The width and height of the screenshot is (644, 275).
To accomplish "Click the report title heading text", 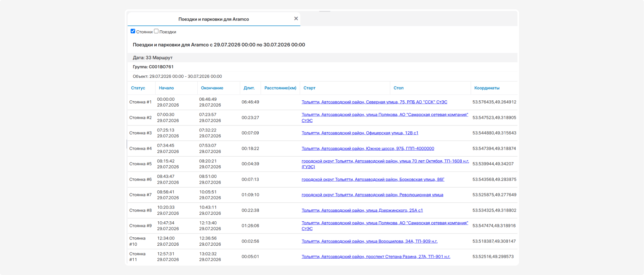I will pos(219,45).
